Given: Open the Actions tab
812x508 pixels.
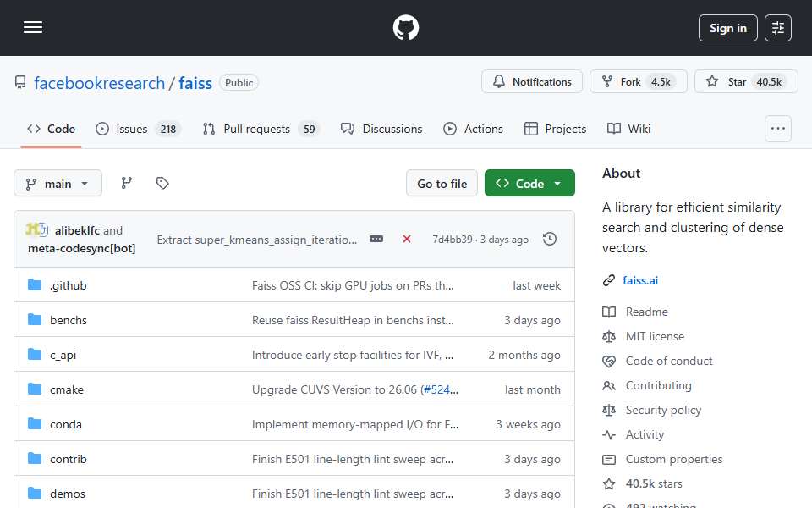Looking at the screenshot, I should 474,129.
